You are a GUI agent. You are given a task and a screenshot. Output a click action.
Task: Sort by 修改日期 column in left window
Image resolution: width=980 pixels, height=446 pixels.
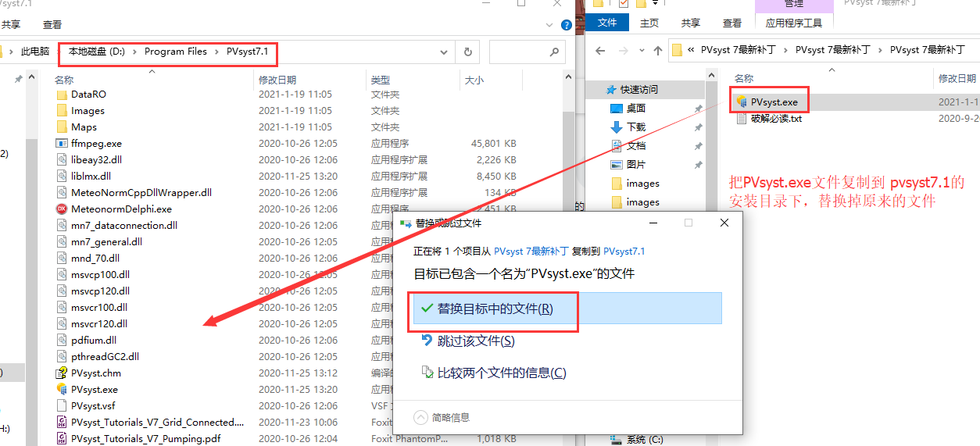click(277, 80)
